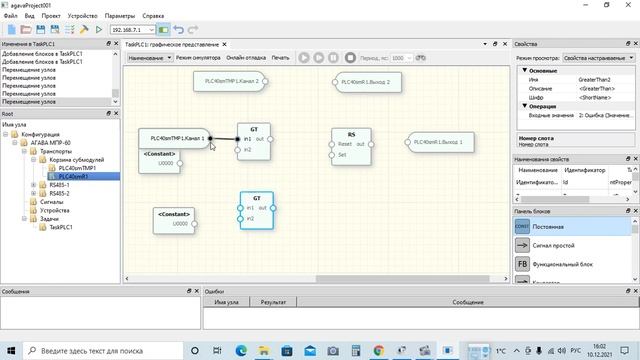Open the Проект menu
Screen dimensions: 640x360
point(51,16)
